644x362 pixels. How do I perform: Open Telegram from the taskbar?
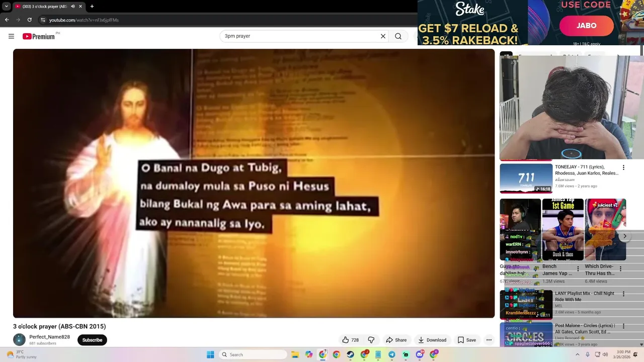click(x=392, y=354)
